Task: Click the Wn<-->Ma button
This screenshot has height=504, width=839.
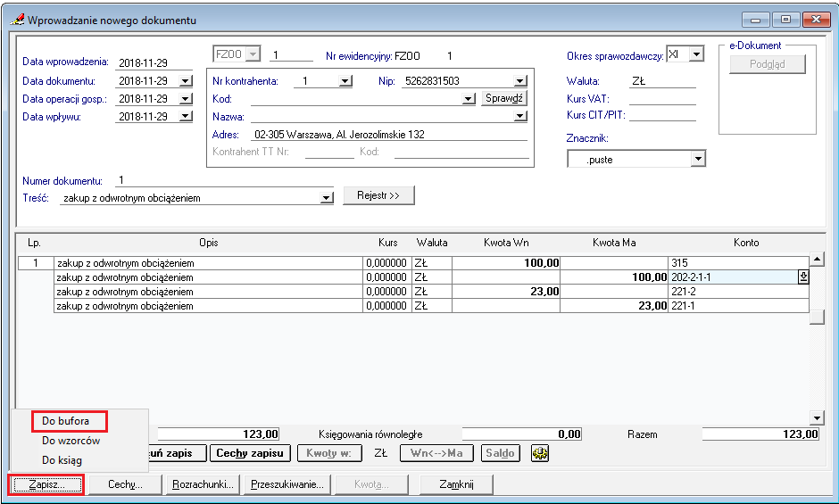Action: pyautogui.click(x=436, y=453)
